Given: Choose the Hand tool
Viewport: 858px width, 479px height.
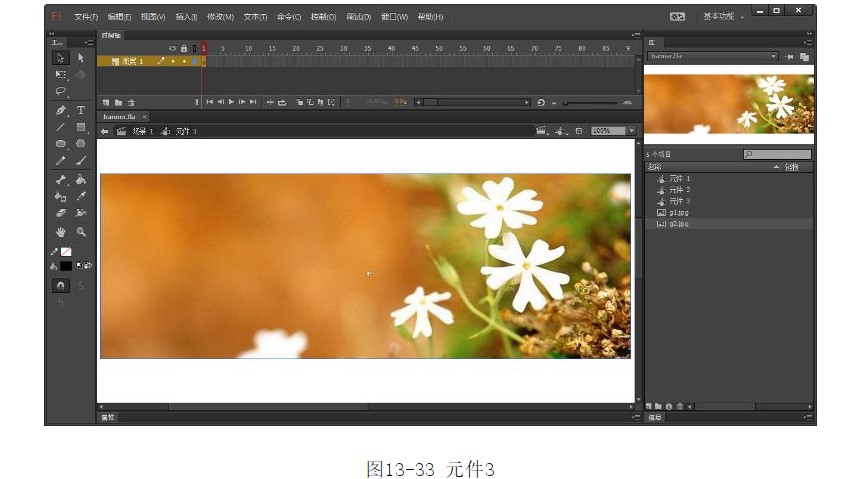Looking at the screenshot, I should pos(61,231).
